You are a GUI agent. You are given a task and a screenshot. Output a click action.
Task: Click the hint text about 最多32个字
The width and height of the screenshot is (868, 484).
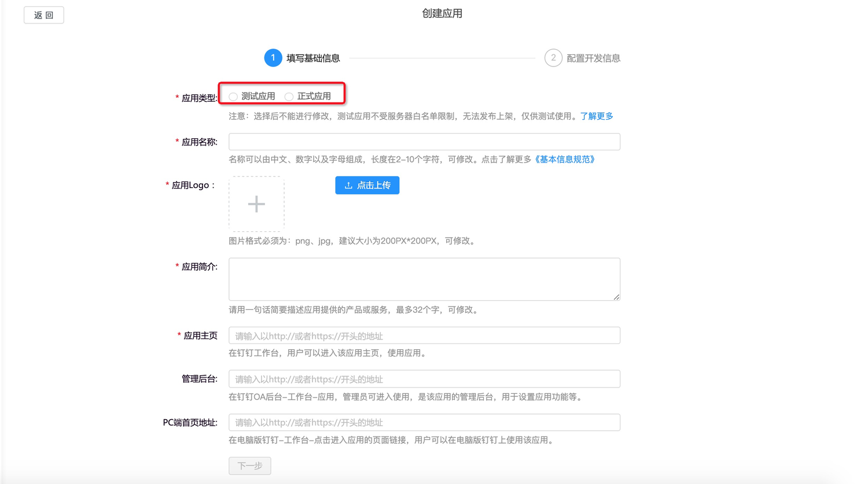click(354, 310)
